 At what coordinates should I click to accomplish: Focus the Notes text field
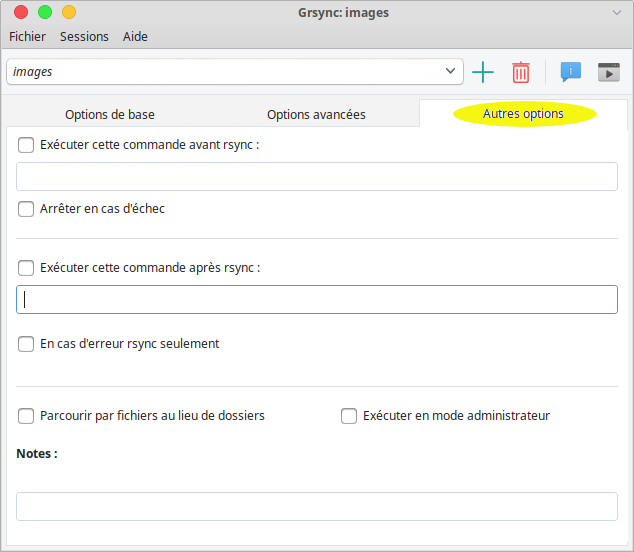[316, 506]
